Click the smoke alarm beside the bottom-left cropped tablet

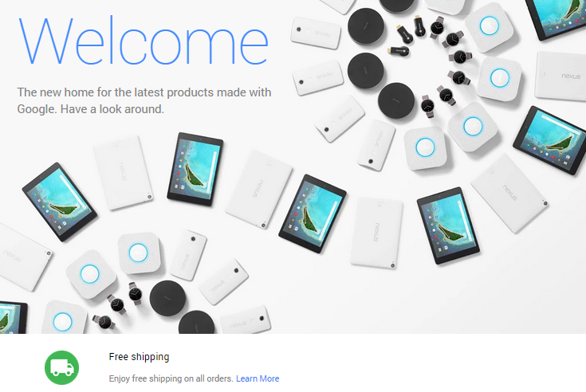tap(63, 319)
